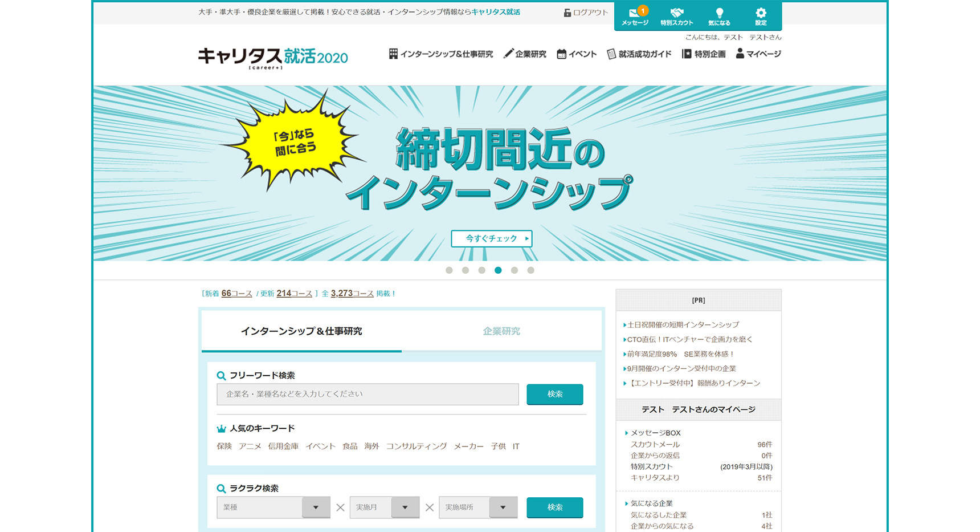
Task: Click the 締切間近のインターンシップ banner image
Action: click(490, 173)
